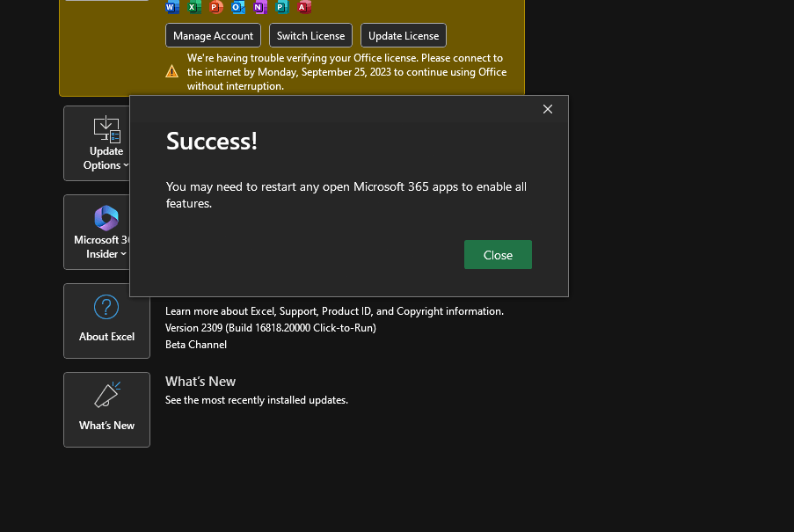Click the Excel app icon

[194, 6]
